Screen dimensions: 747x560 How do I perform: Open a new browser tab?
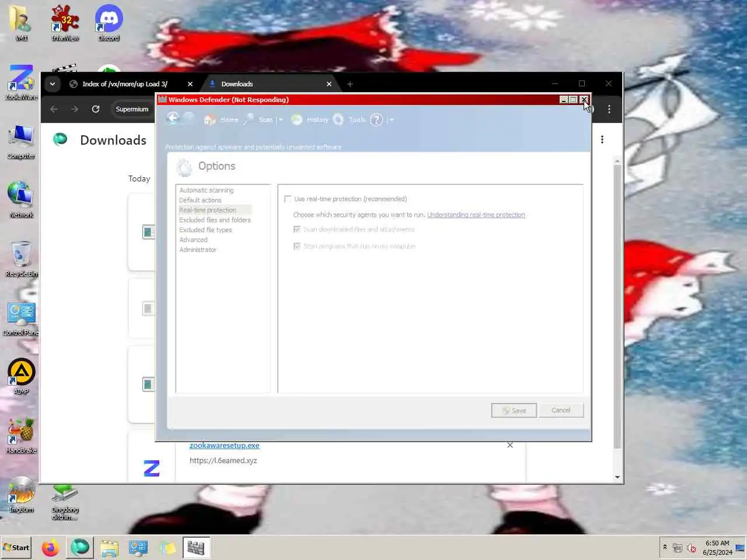[350, 84]
